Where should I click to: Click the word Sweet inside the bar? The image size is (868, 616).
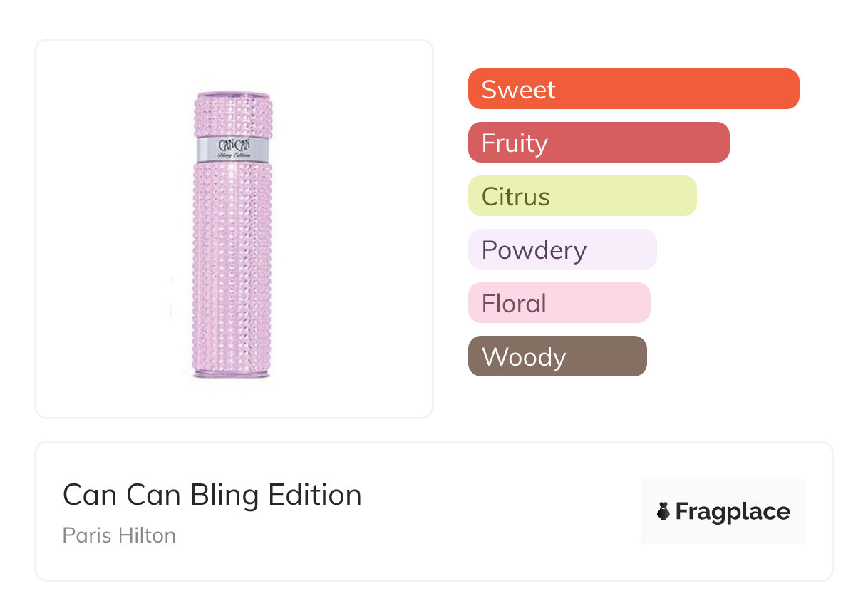coord(518,90)
